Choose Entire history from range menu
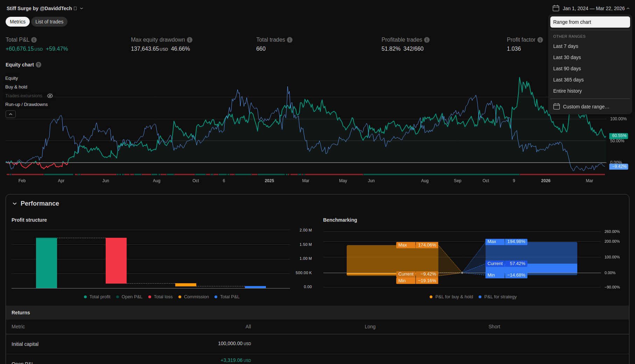This screenshot has width=635, height=364. click(567, 91)
